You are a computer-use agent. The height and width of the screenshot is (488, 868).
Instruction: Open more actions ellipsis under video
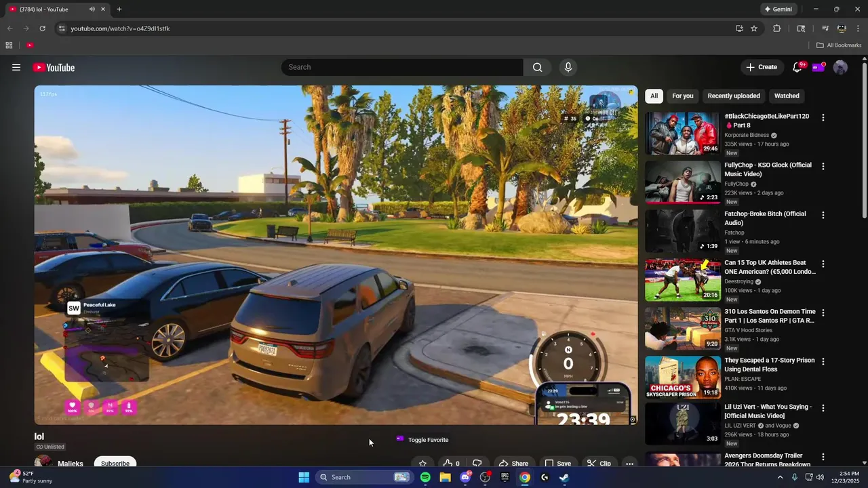pyautogui.click(x=629, y=464)
